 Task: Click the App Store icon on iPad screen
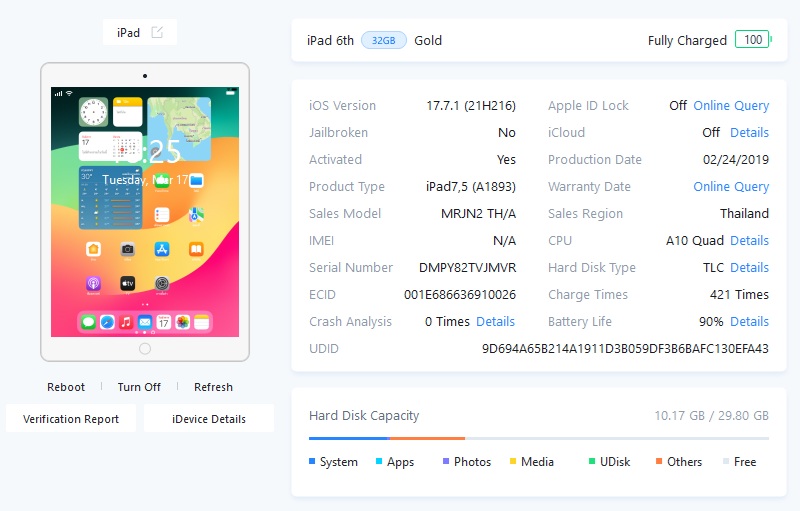pos(161,249)
